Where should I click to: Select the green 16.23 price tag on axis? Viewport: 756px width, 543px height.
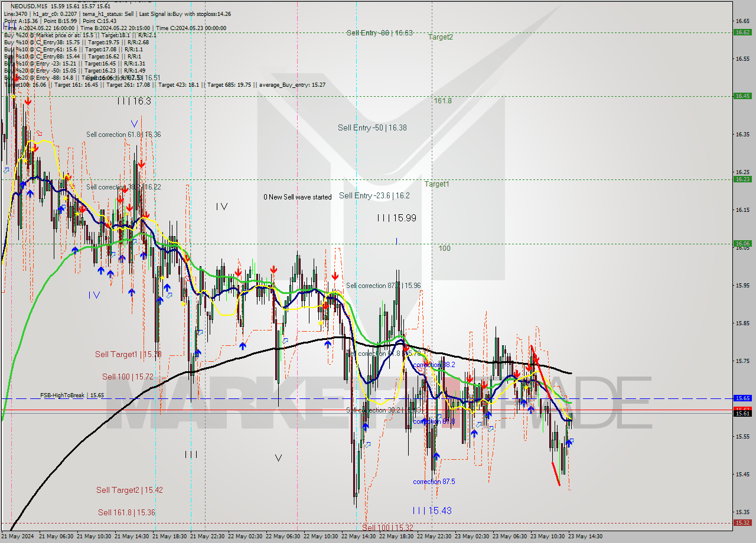pyautogui.click(x=742, y=179)
